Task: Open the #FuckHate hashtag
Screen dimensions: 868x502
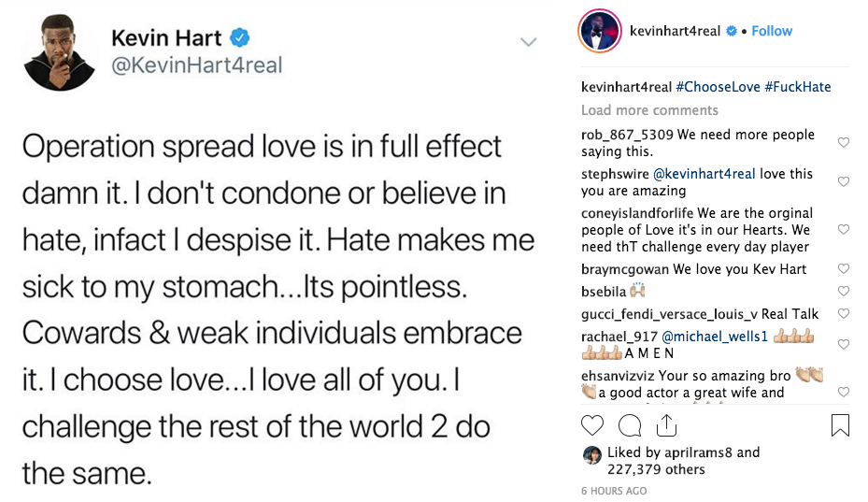Action: click(798, 87)
